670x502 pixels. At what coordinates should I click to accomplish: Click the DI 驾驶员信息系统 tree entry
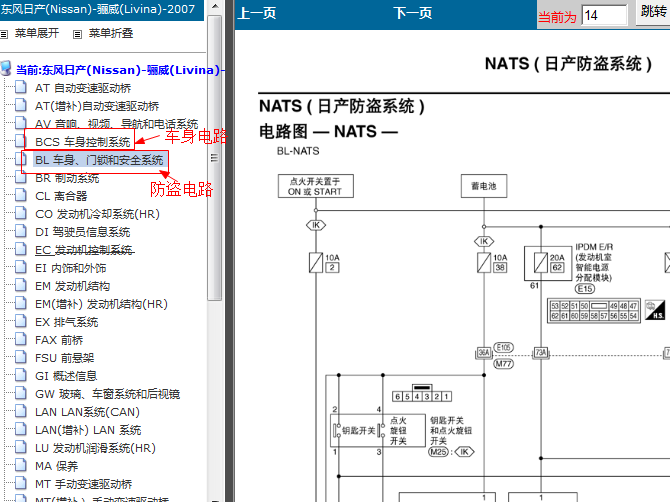coord(82,232)
